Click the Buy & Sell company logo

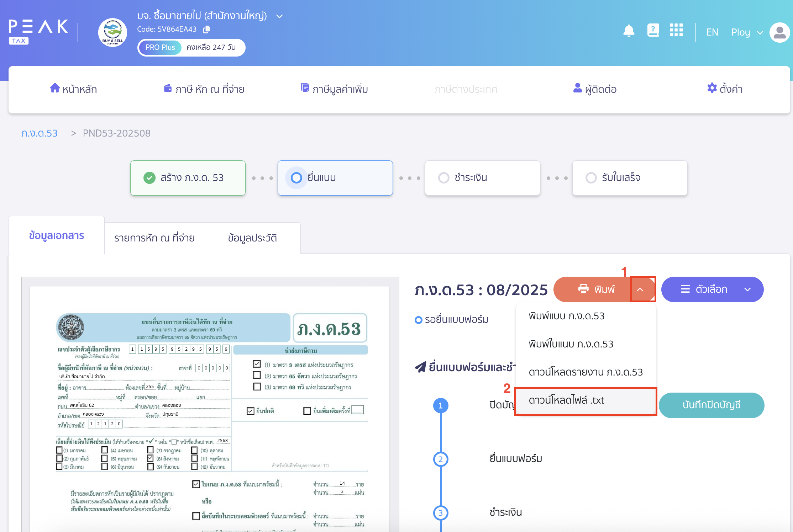pyautogui.click(x=112, y=33)
